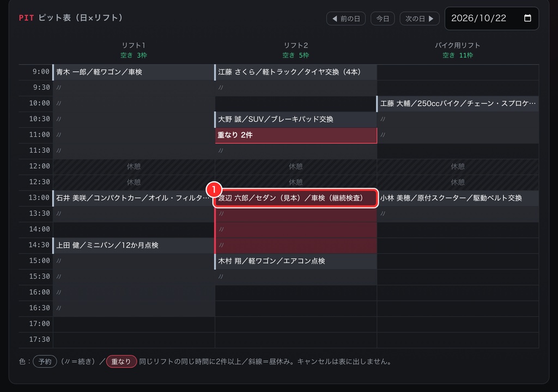
Task: Open the calendar picker icon in date field
Action: point(527,18)
